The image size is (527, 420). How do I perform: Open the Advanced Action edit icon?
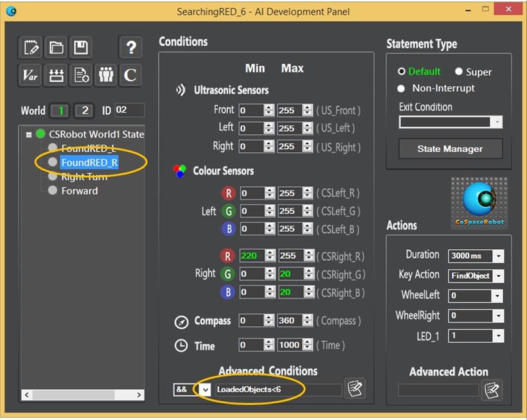pyautogui.click(x=492, y=390)
